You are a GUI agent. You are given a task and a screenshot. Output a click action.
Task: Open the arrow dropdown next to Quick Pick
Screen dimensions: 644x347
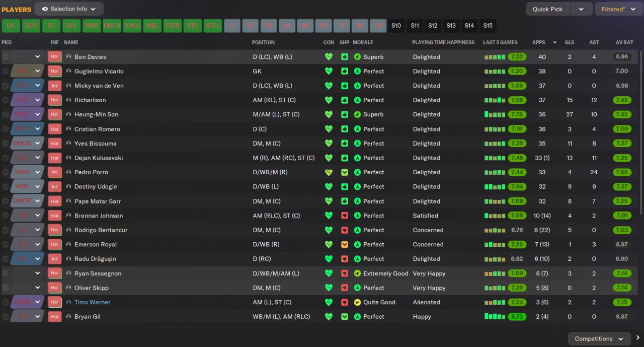point(581,9)
